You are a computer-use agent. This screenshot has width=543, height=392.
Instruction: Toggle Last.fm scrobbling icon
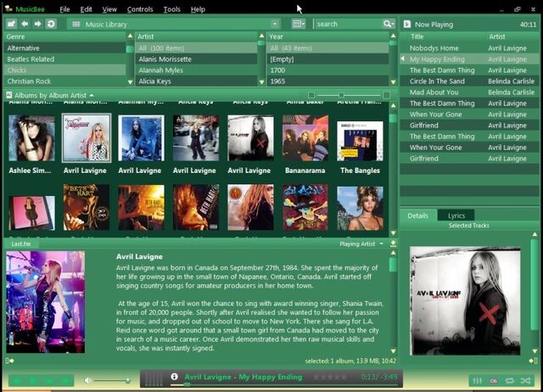point(494,381)
